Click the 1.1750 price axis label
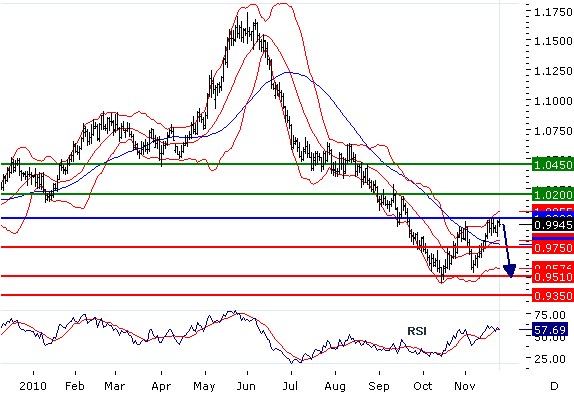574x394 pixels. 553,13
